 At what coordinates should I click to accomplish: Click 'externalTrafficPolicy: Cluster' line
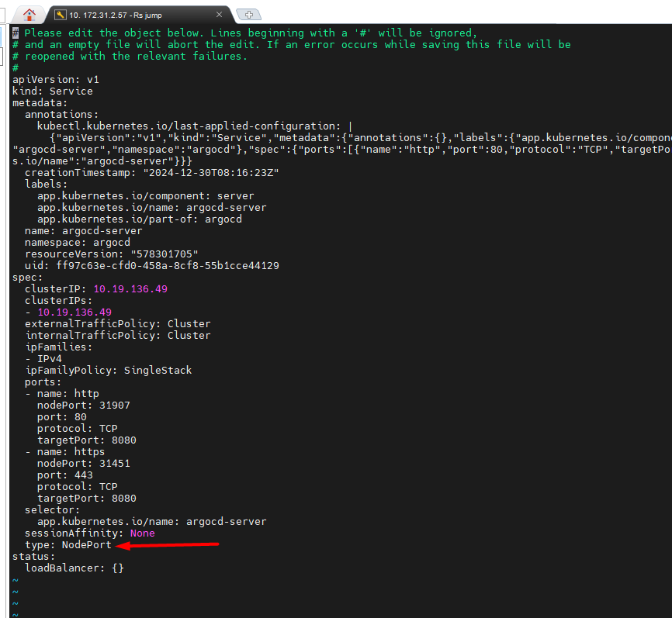tap(117, 324)
